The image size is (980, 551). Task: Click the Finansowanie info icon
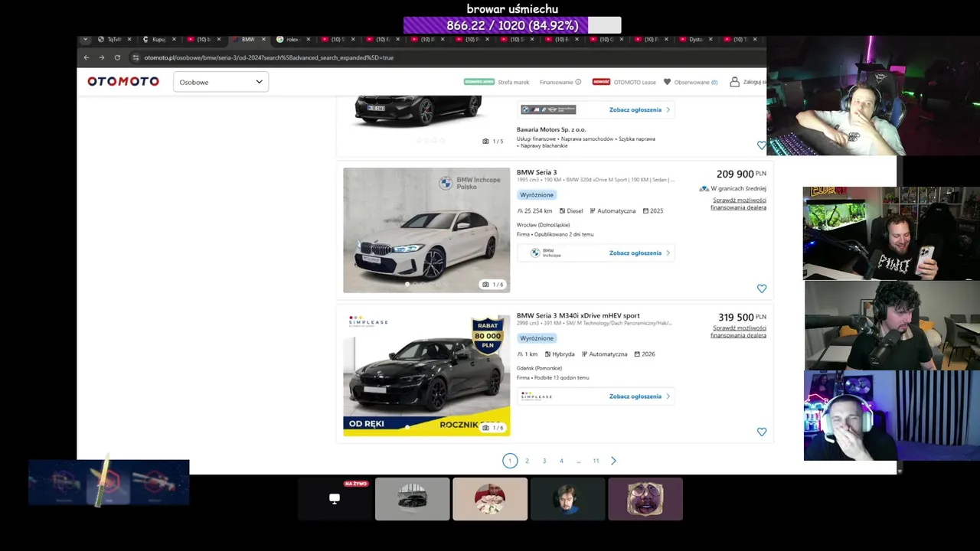(578, 82)
